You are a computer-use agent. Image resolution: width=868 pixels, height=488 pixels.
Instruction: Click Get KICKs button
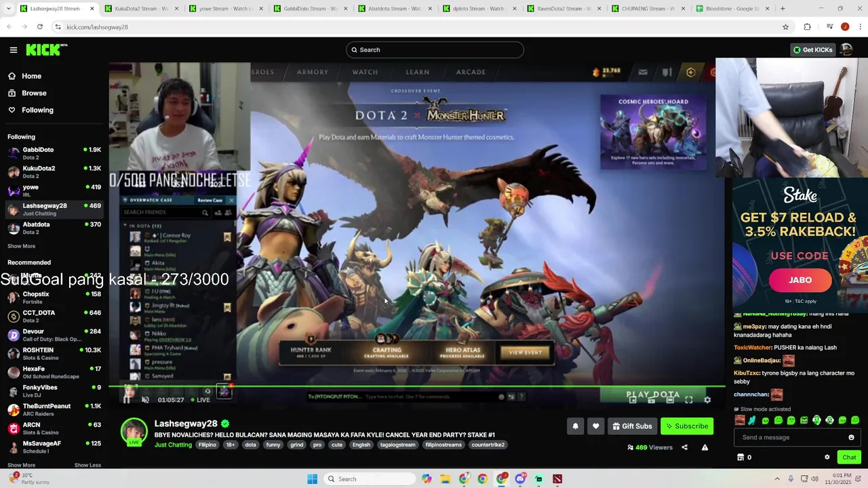point(812,49)
